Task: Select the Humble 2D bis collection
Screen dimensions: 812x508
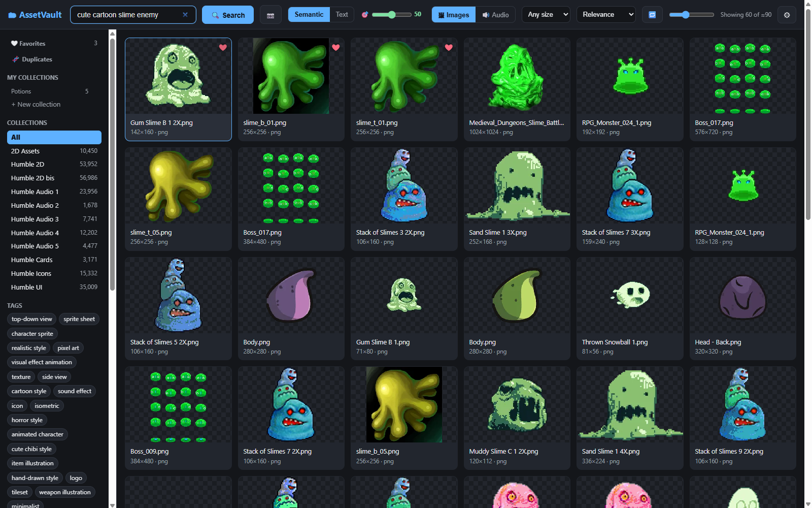Action: pos(54,178)
